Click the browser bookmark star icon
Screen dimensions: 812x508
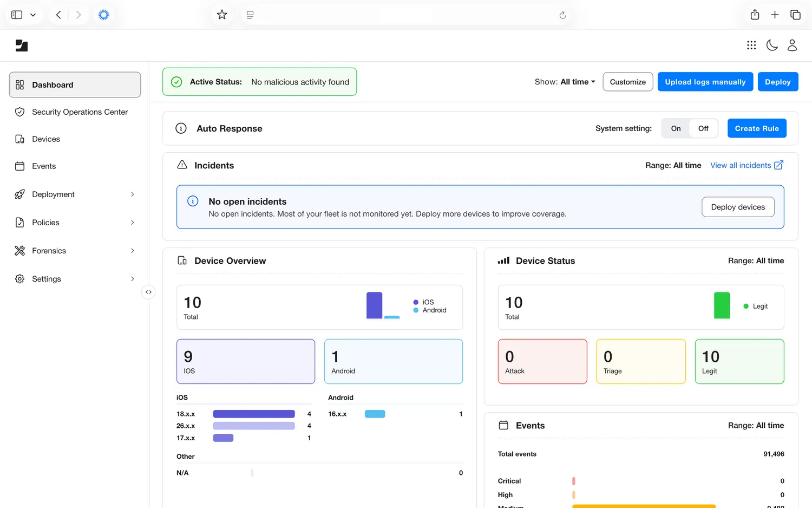[222, 15]
